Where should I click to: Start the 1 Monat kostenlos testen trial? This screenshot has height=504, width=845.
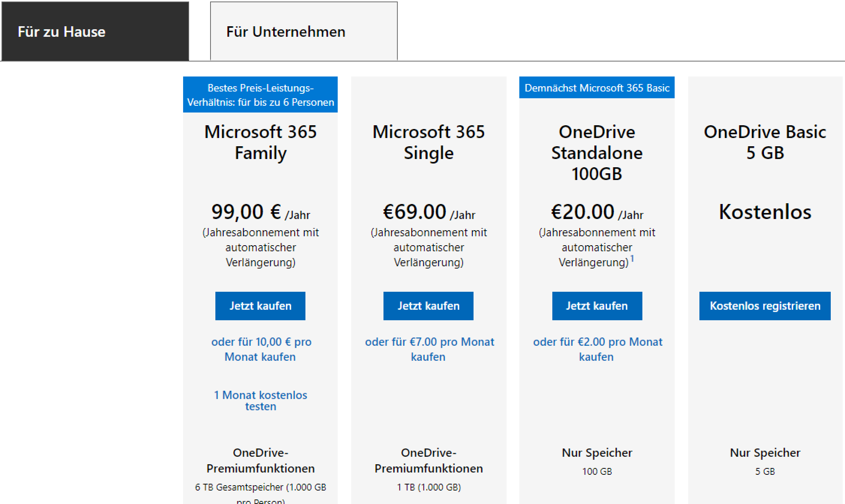click(x=260, y=400)
